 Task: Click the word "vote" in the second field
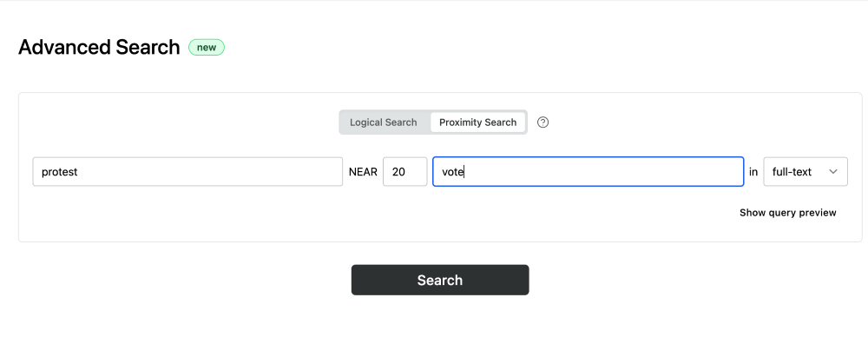(453, 172)
